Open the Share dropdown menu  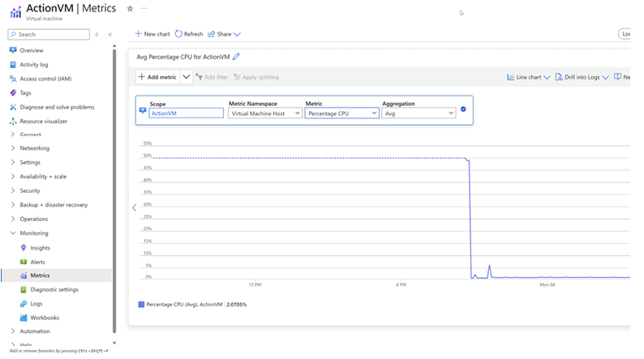224,34
